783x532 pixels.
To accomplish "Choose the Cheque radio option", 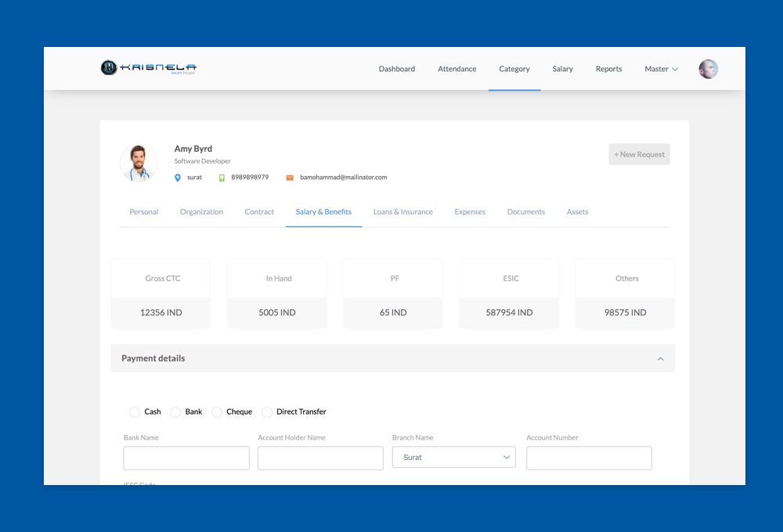I will [217, 412].
